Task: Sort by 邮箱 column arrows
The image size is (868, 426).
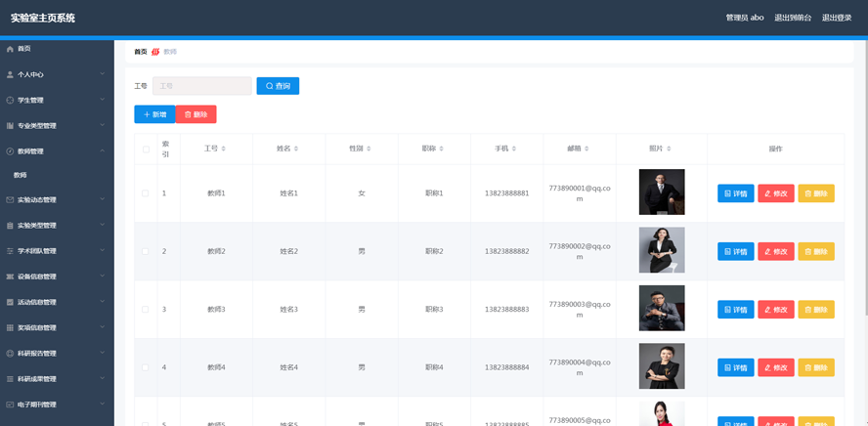Action: pos(586,149)
